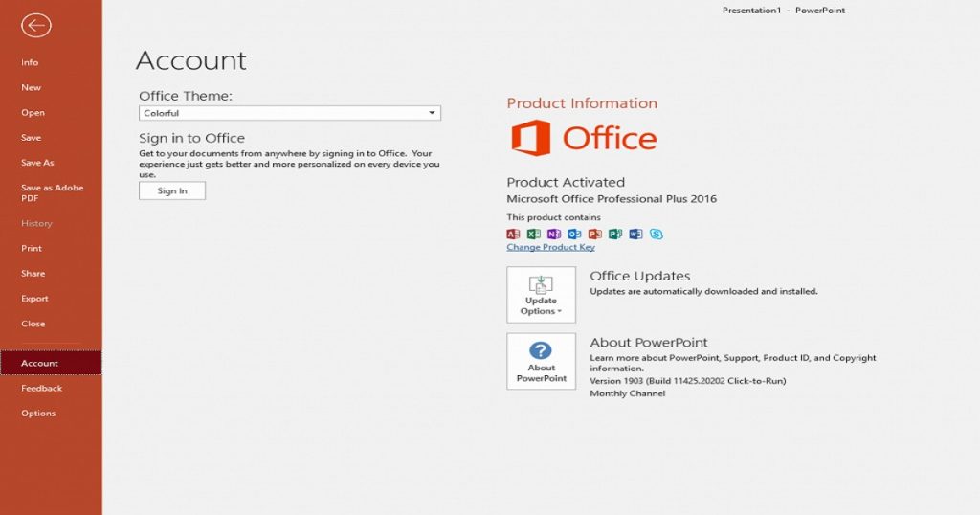Click the Sign in to Office heading
The height and width of the screenshot is (515, 980).
point(191,138)
